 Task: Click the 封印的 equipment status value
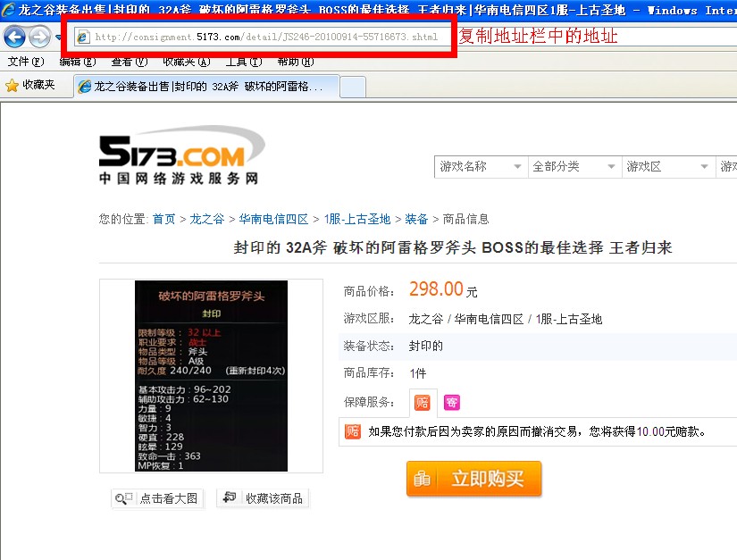pos(426,347)
